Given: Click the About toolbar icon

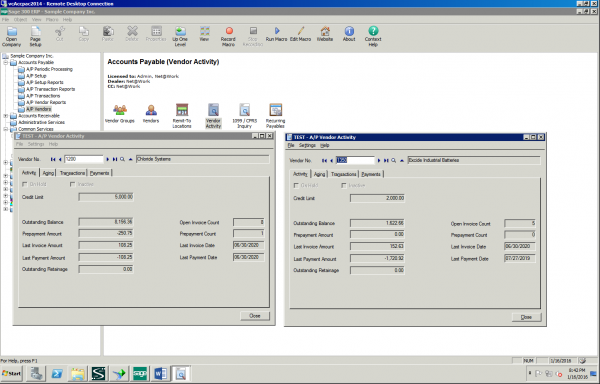Looking at the screenshot, I should 349,34.
